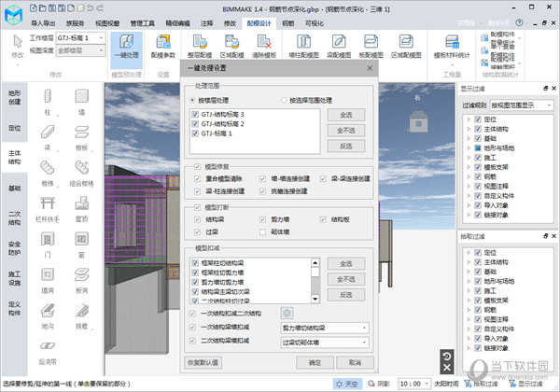The height and width of the screenshot is (392, 560).
Task: Toggle the 剪力墙 checkbox
Action: click(263, 219)
